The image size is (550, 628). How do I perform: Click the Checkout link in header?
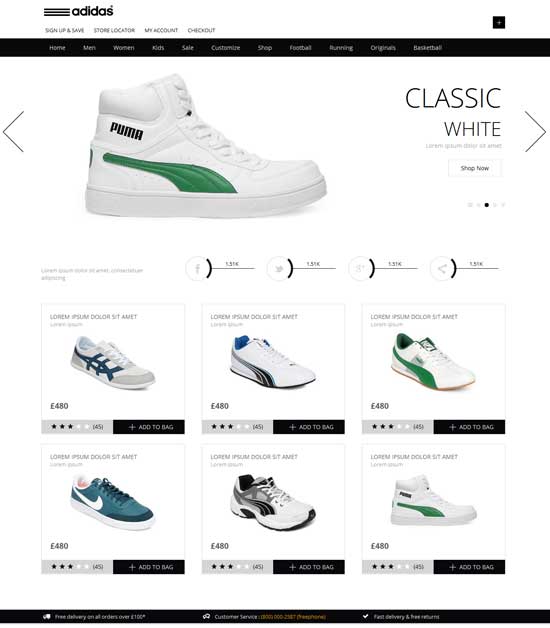coord(201,30)
